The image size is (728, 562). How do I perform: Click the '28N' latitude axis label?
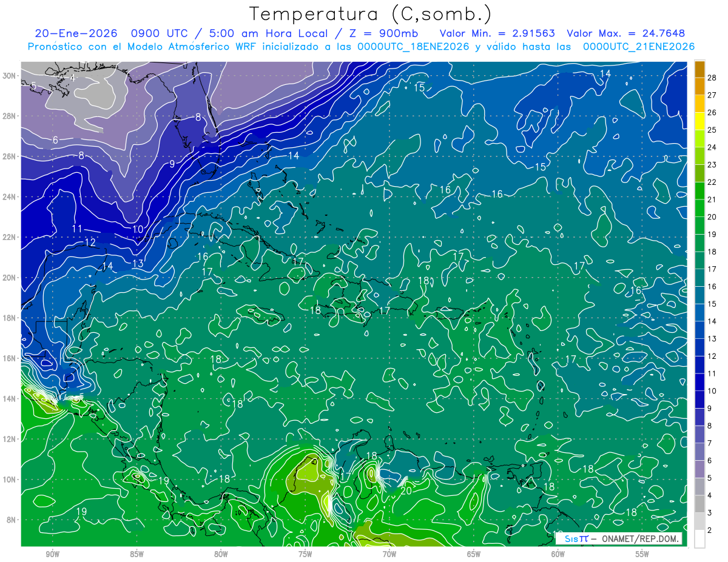coord(9,116)
